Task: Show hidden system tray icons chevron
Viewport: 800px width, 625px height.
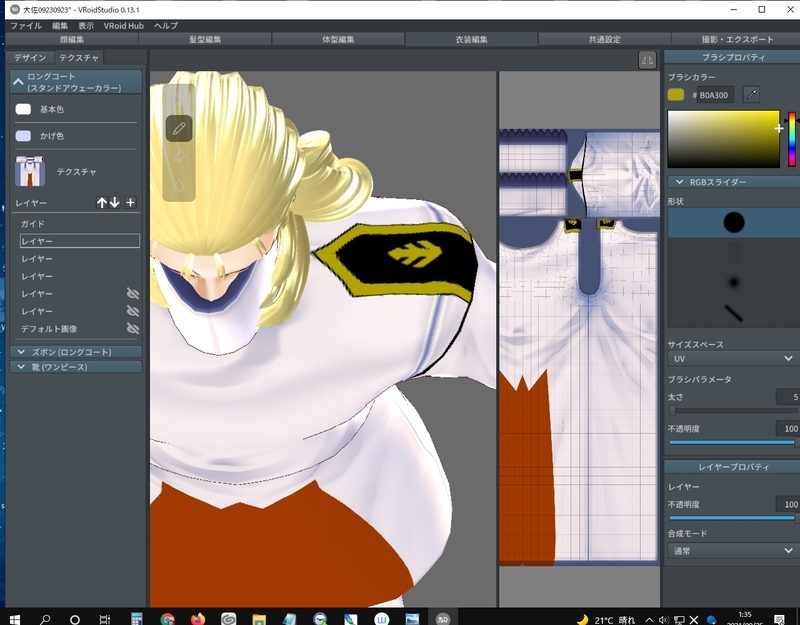Action: 648,620
